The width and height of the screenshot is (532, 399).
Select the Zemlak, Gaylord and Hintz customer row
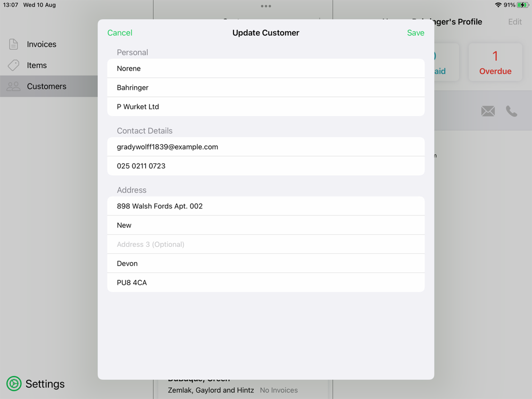243,390
